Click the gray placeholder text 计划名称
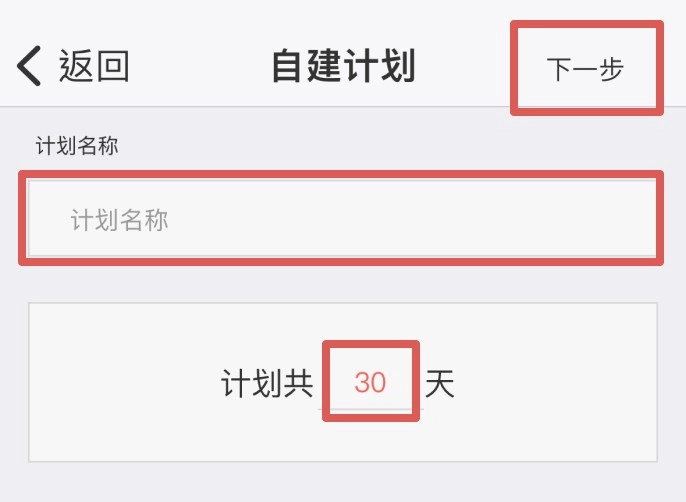 tap(119, 220)
